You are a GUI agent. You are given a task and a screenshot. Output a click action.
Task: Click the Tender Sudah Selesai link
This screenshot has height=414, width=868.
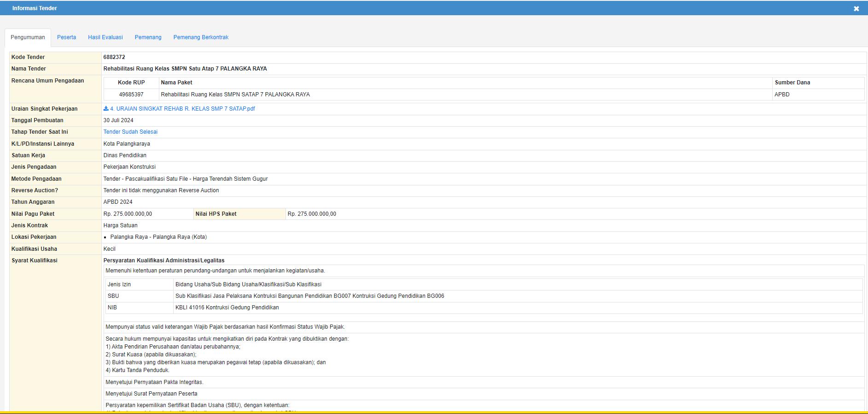(x=130, y=132)
